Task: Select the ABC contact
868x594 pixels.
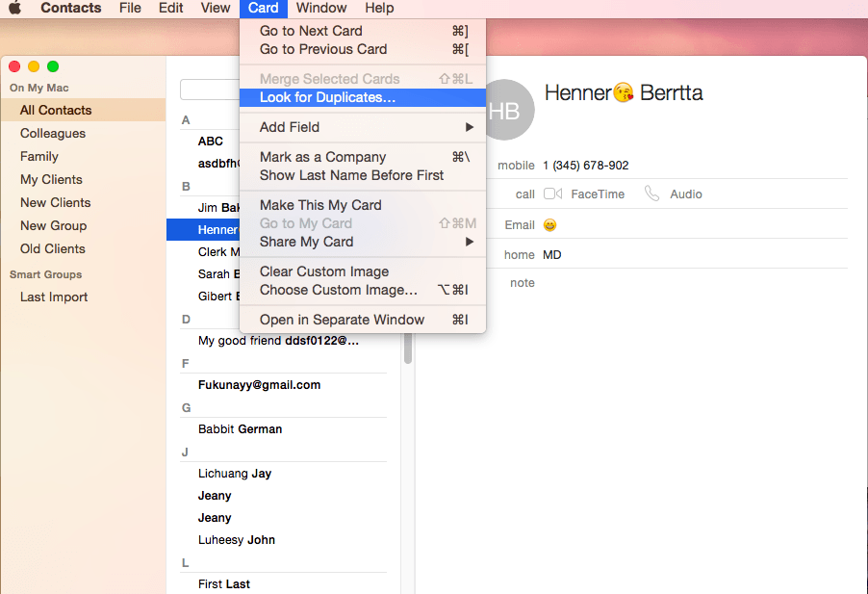Action: click(211, 142)
